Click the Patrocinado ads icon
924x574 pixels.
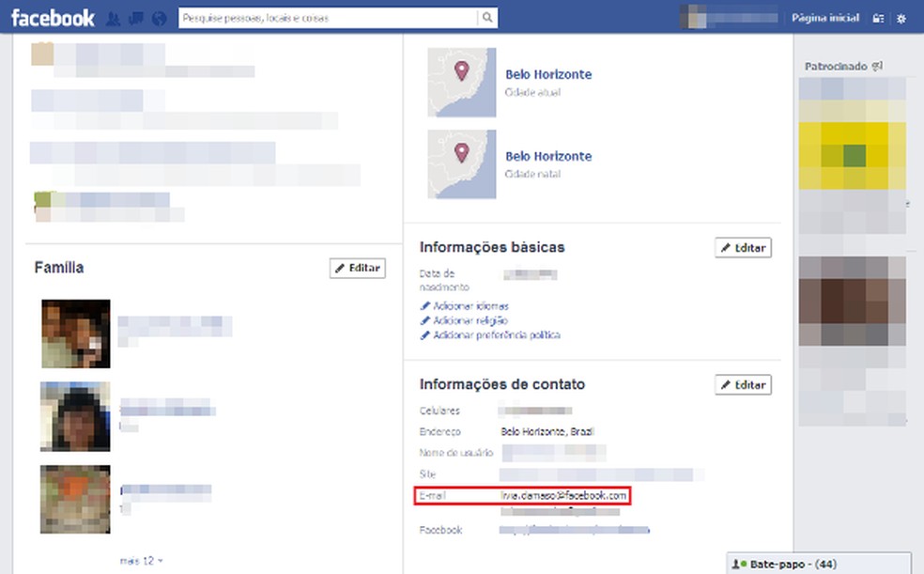pyautogui.click(x=877, y=66)
